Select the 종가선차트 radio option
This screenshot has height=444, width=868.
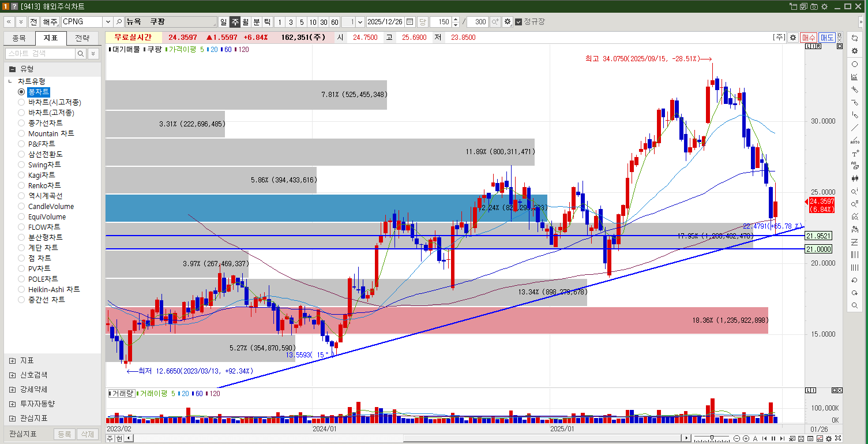click(x=21, y=123)
